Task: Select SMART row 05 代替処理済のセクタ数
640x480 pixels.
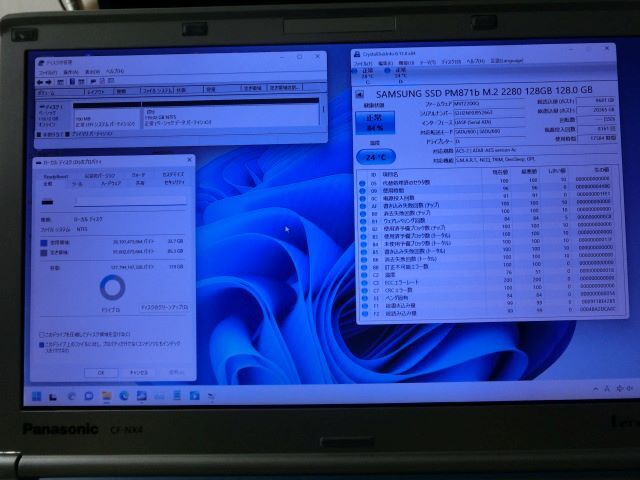Action: 486,181
